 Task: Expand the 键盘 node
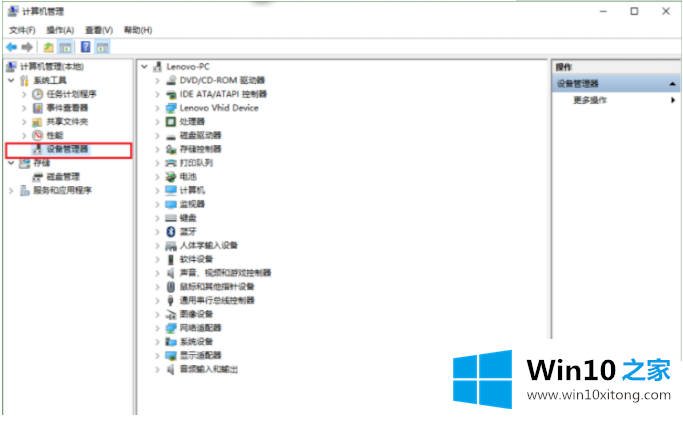158,218
